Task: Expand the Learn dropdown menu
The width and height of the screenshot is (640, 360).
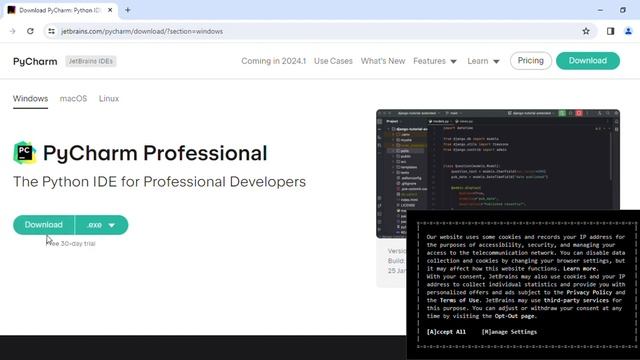Action: (483, 61)
